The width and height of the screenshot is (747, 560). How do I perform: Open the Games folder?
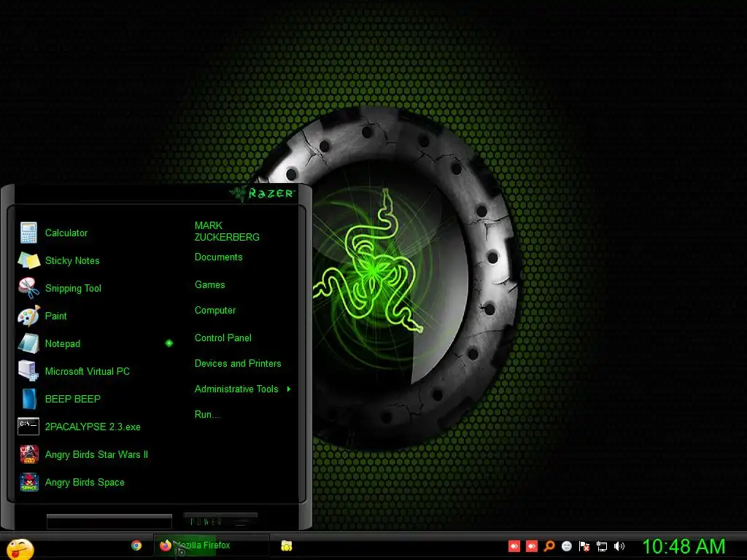click(x=209, y=285)
